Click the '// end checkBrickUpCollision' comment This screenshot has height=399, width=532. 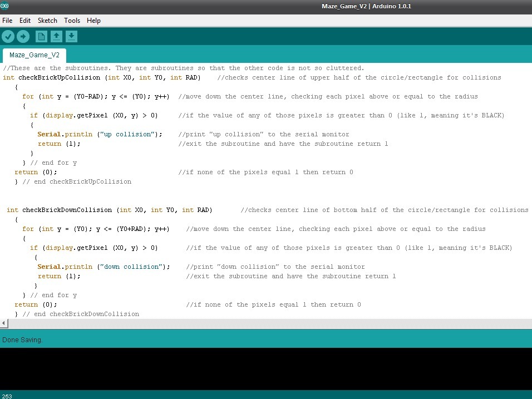tap(77, 181)
